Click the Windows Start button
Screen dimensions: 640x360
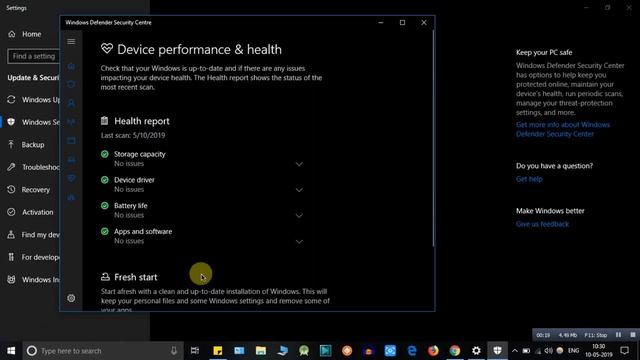coord(11,351)
